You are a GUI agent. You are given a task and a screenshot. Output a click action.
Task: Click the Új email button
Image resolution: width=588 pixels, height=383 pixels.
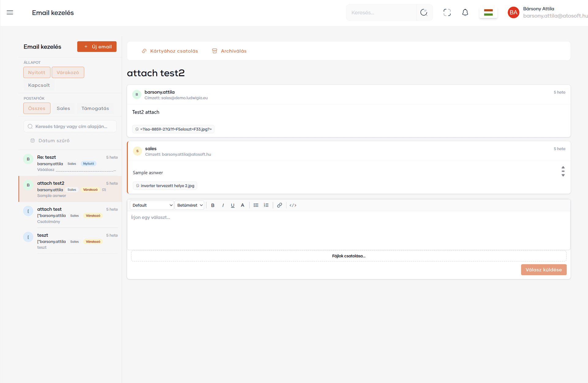[97, 47]
